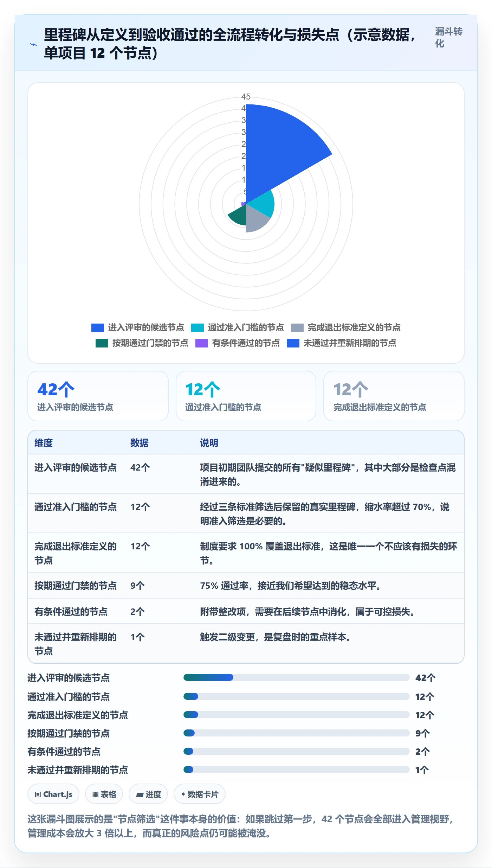Toggle the 通过准入门槛的节点 legend item
492x868 pixels.
237,327
